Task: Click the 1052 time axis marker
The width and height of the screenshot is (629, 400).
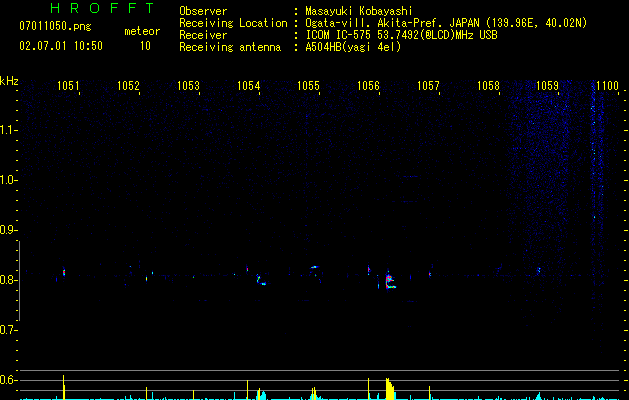Action: [128, 86]
